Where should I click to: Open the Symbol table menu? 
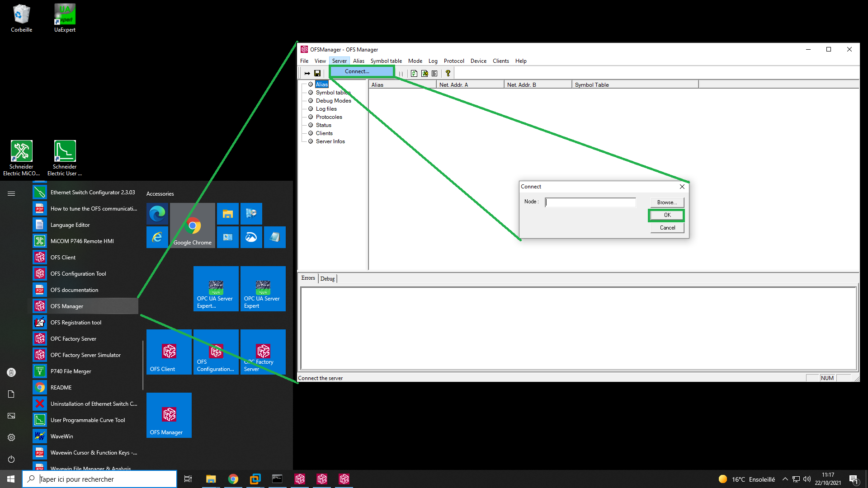point(386,61)
